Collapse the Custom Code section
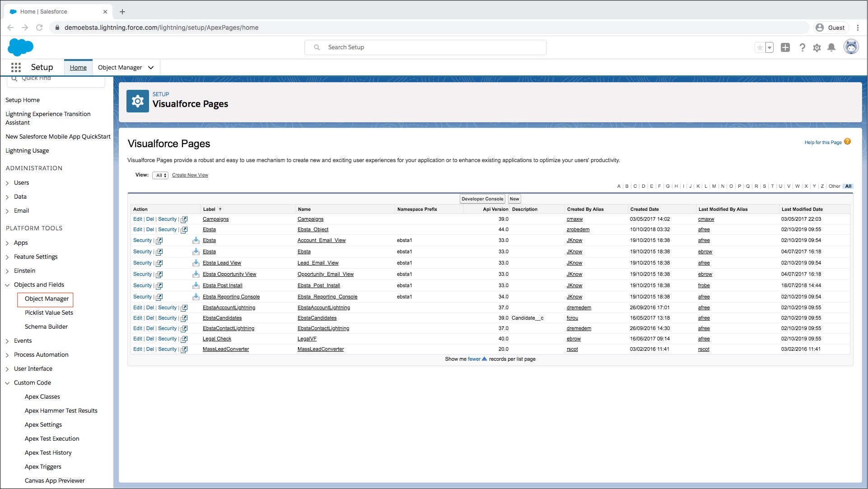 point(7,383)
